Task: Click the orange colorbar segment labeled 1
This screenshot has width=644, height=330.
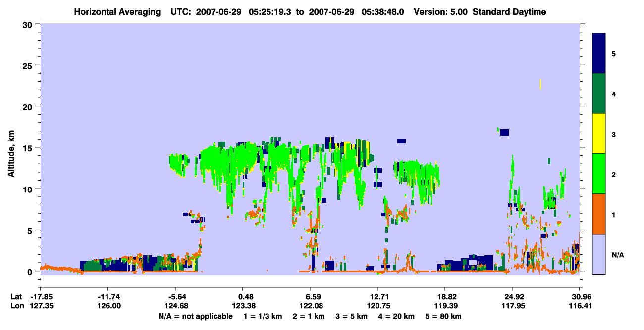Action: coord(599,214)
